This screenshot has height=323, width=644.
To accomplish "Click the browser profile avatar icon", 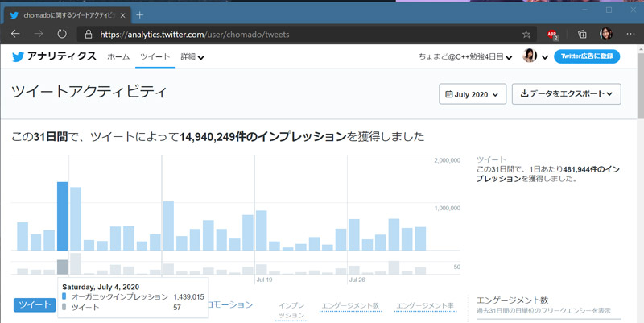I will tap(606, 35).
